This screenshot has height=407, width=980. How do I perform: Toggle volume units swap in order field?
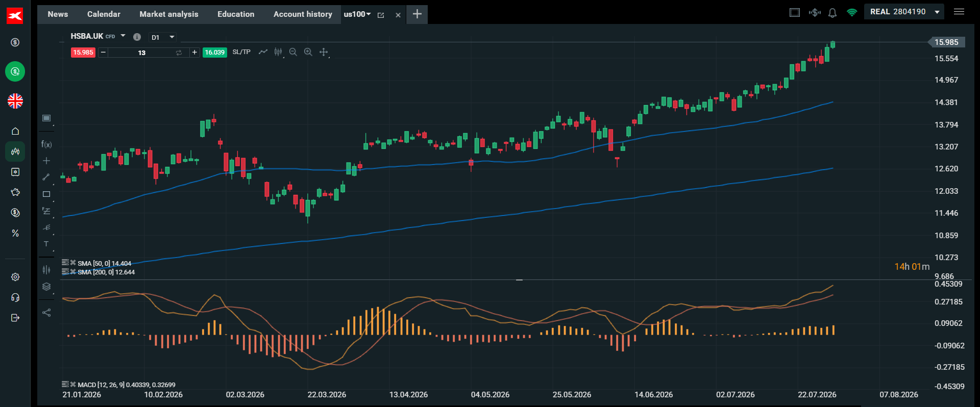(179, 53)
